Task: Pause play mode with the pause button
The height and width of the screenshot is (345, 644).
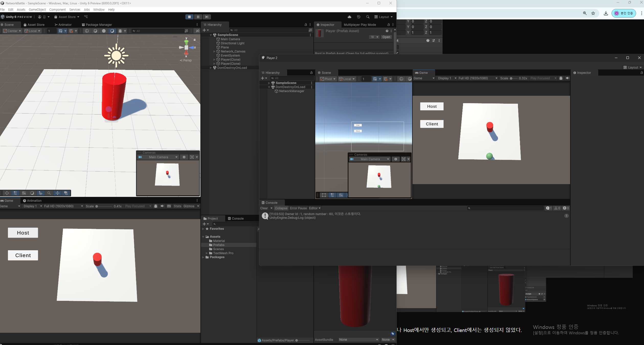Action: tap(198, 17)
